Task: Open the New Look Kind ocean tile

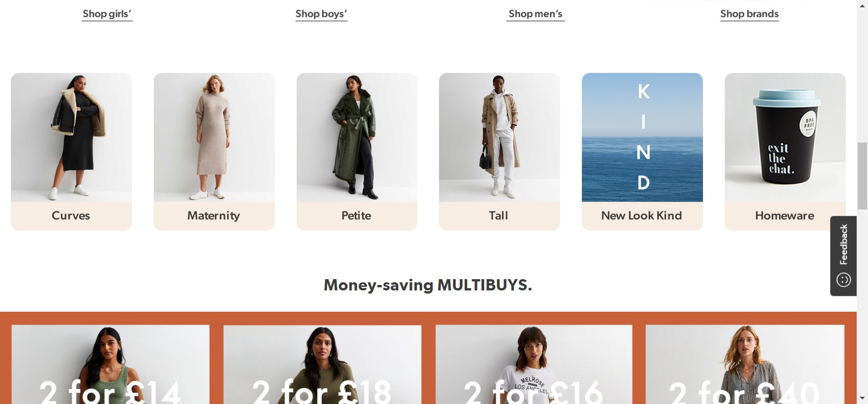Action: 642,152
